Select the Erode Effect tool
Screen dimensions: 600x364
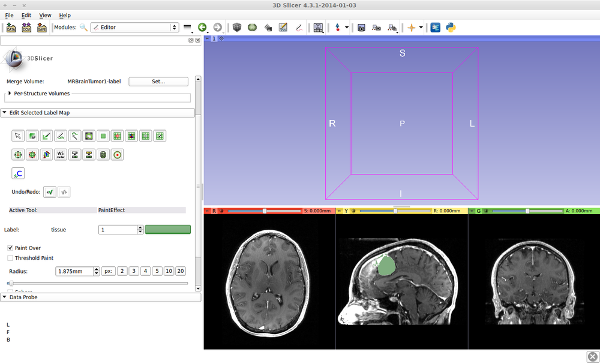click(18, 154)
